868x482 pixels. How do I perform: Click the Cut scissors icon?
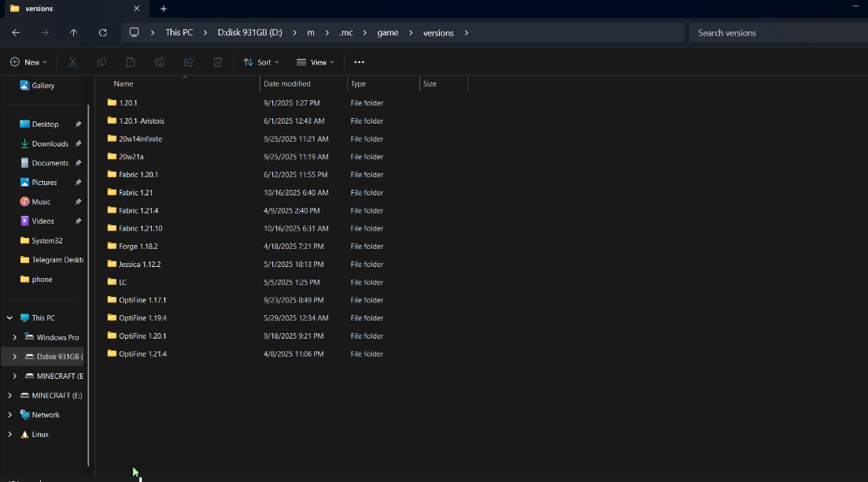point(72,62)
